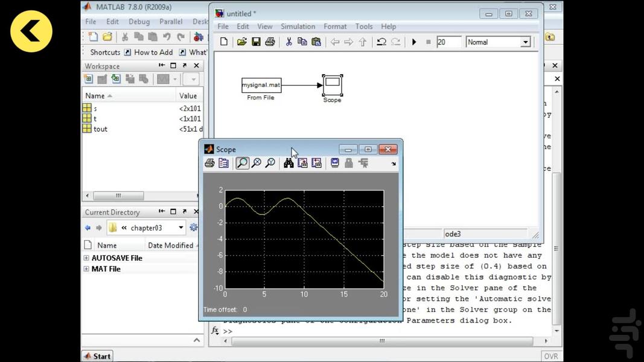Select the Zoom Y-axis tool in Scope
The width and height of the screenshot is (644, 362).
[x=270, y=163]
